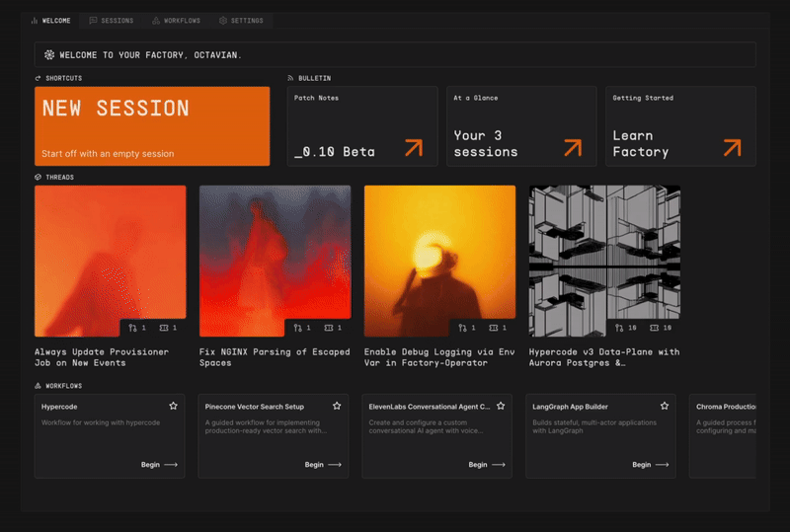The image size is (790, 532).
Task: Switch to the Sessions tab
Action: click(111, 20)
